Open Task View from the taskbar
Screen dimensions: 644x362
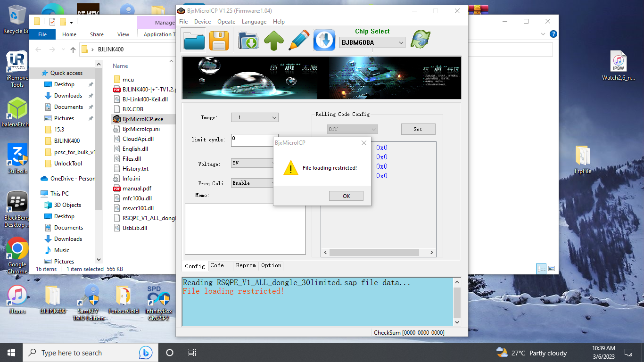click(x=192, y=353)
